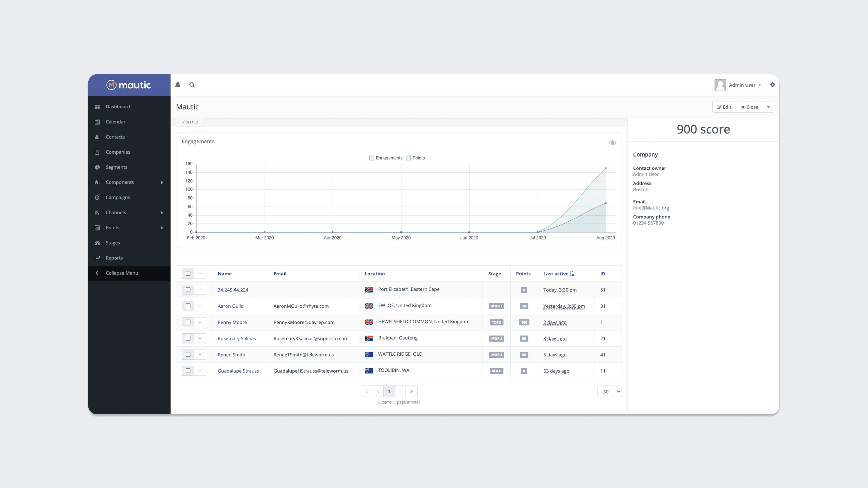The width and height of the screenshot is (868, 488).
Task: Expand the DETAILS section toggle
Action: [x=190, y=122]
